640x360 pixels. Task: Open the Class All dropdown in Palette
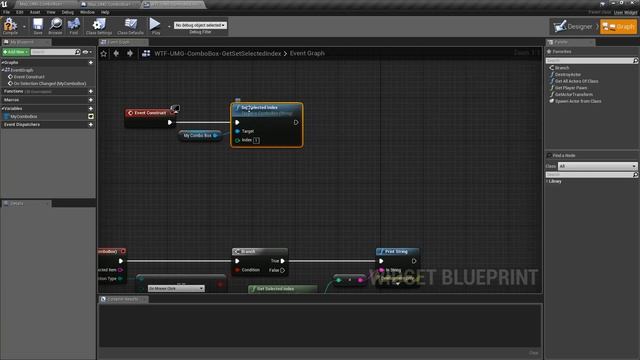pos(597,166)
